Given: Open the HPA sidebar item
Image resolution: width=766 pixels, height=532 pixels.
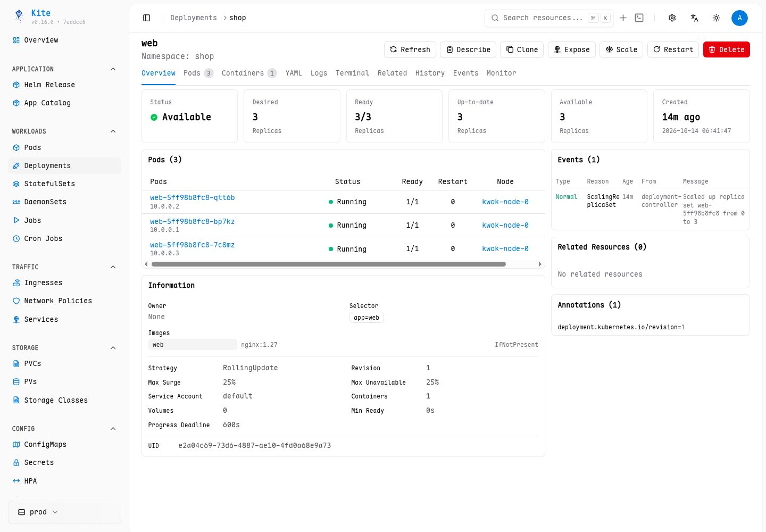Looking at the screenshot, I should 64,481.
